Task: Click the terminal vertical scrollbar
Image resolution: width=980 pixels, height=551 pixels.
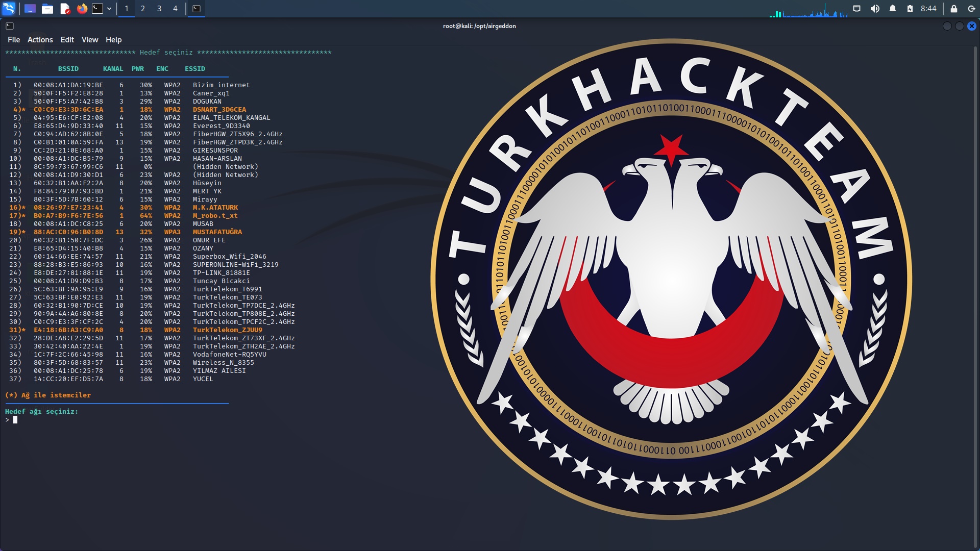Action: pos(975,296)
